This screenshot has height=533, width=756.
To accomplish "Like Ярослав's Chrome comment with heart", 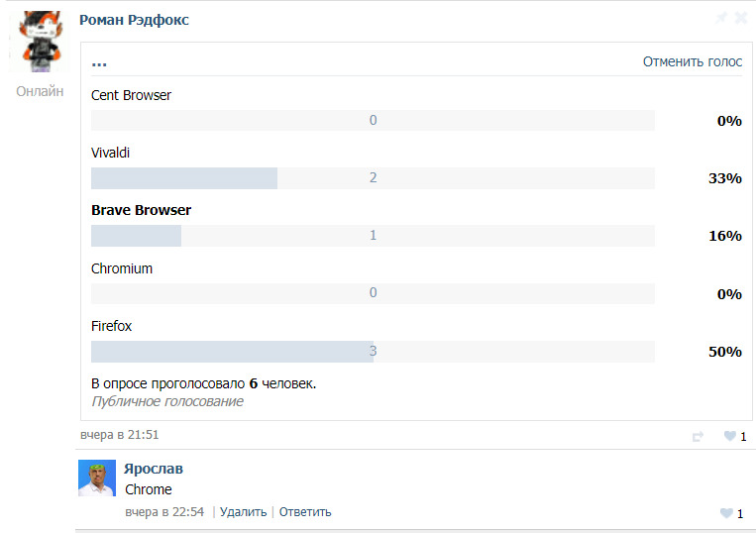I will [726, 513].
